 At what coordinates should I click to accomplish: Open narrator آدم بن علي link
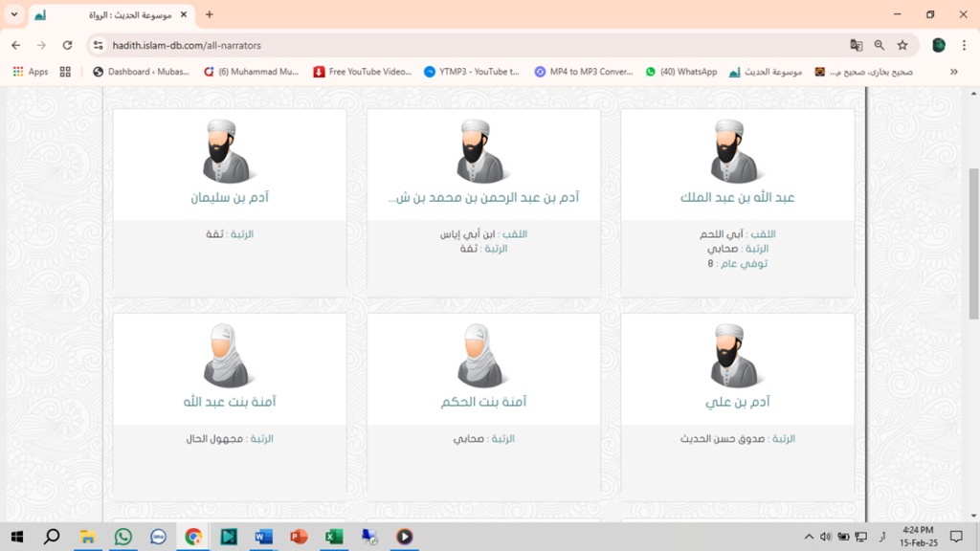[x=738, y=402]
